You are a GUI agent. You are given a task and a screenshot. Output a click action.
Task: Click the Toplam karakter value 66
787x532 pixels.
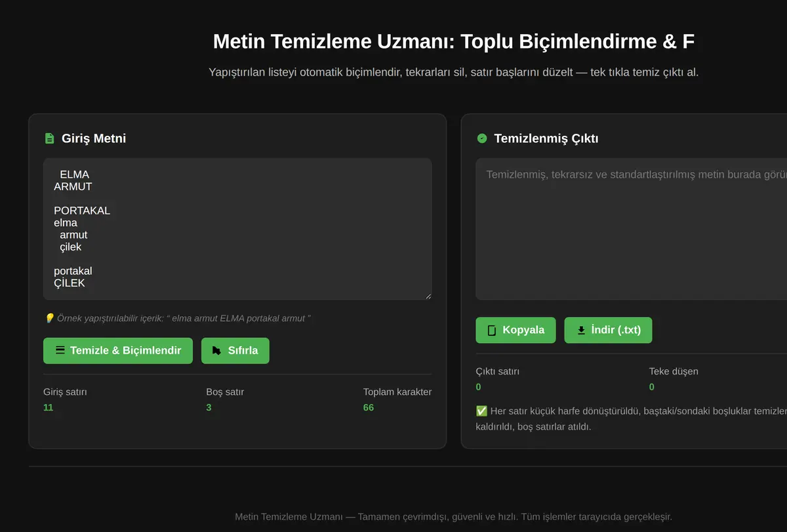point(369,407)
